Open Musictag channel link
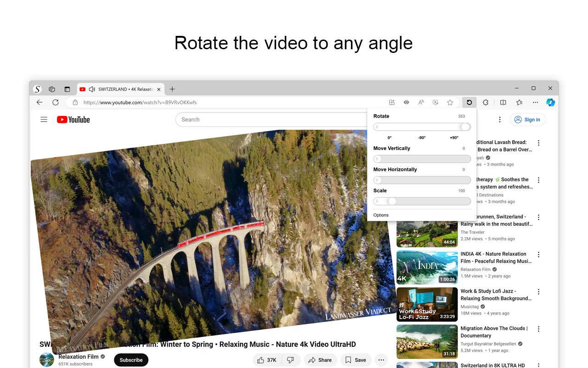Viewport: 588px width, 368px height. (469, 306)
